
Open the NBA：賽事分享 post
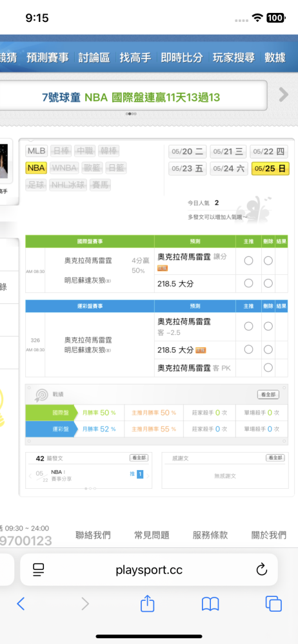61,476
